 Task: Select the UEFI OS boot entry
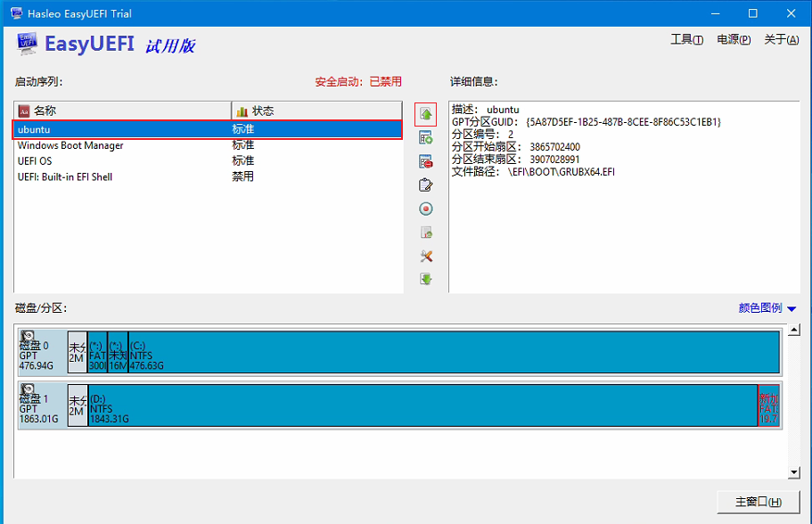click(x=207, y=161)
